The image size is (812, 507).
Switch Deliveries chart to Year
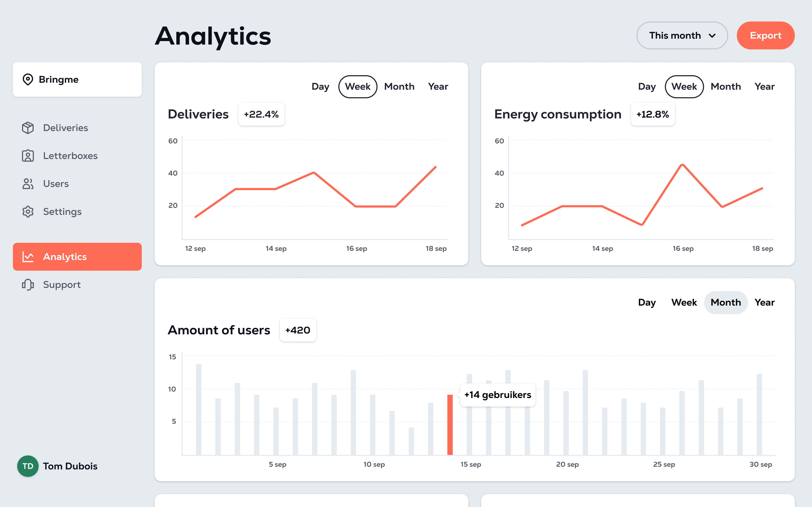(x=438, y=86)
